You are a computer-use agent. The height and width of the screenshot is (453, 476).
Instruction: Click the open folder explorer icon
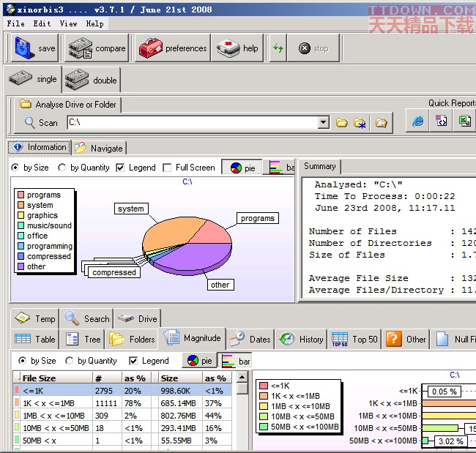point(382,122)
